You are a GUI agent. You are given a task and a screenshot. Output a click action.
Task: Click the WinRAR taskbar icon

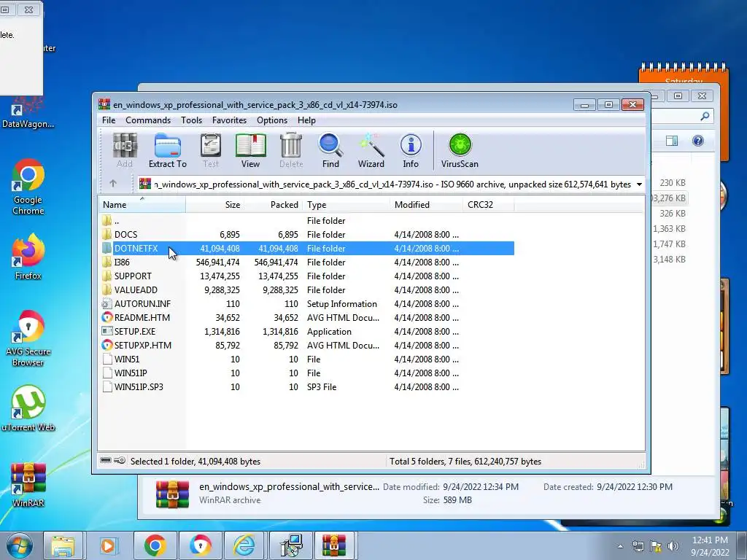point(334,545)
